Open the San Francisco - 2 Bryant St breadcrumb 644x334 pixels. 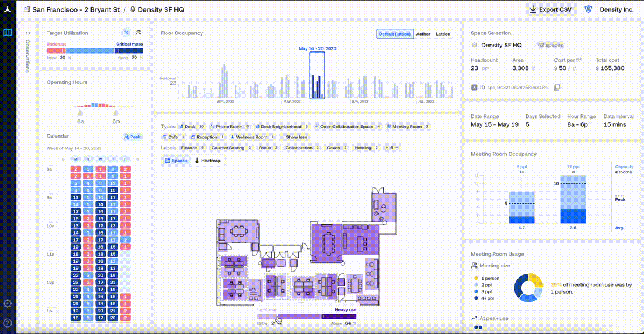pos(72,9)
